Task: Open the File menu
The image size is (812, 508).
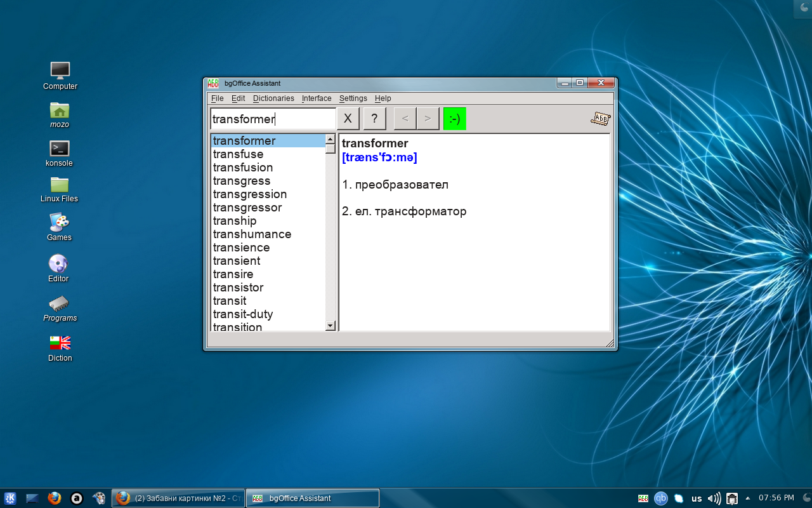Action: pyautogui.click(x=217, y=98)
